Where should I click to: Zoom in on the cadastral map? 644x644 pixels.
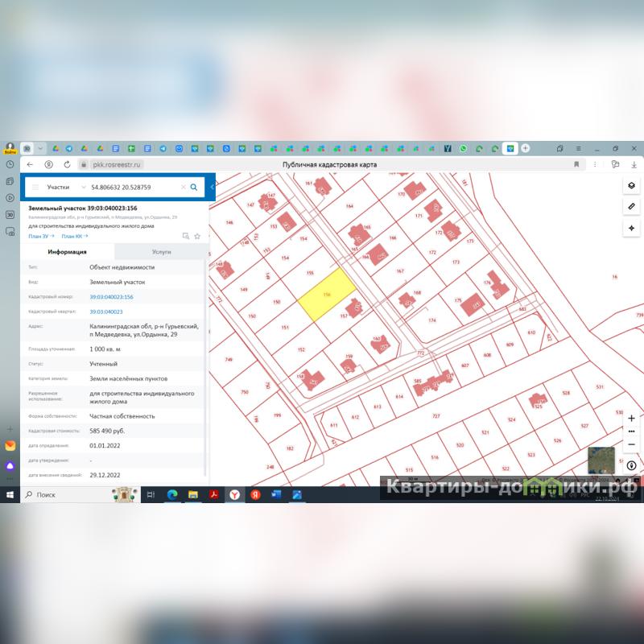(x=631, y=418)
